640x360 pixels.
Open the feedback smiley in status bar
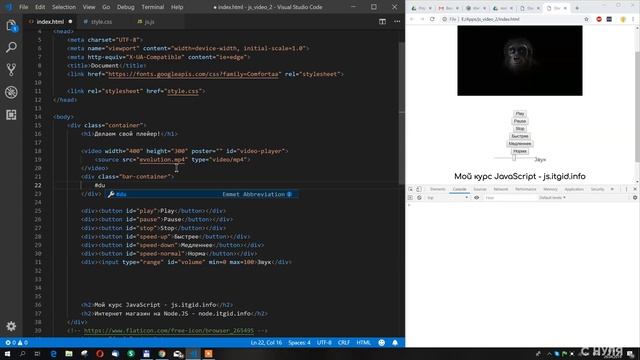click(x=382, y=342)
